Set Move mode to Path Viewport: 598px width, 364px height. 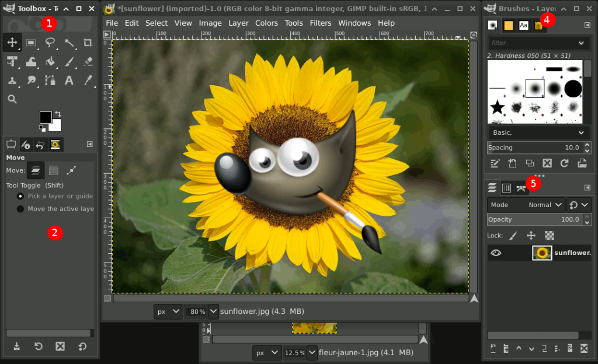tap(71, 170)
